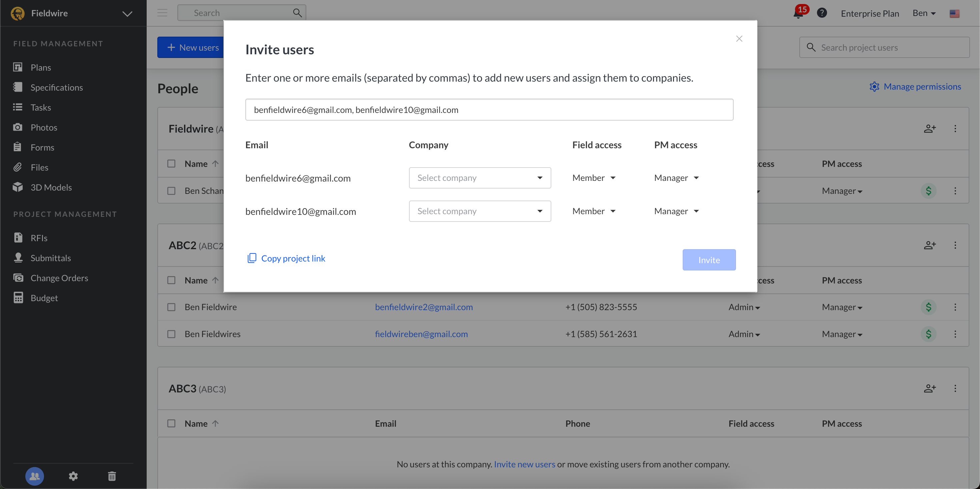Viewport: 980px width, 489px height.
Task: Open Manage permissions link
Action: (915, 87)
